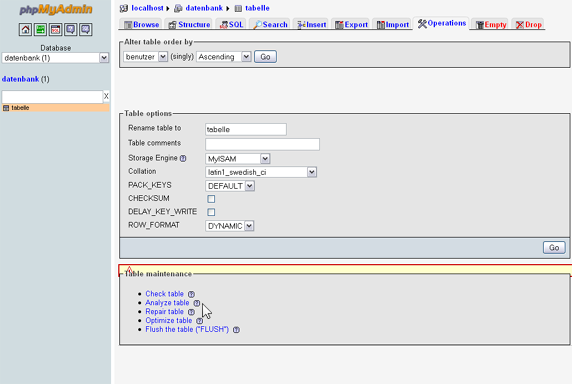Screen dimensions: 572x384
Task: Open help icon beside Flush the table
Action: (236, 330)
